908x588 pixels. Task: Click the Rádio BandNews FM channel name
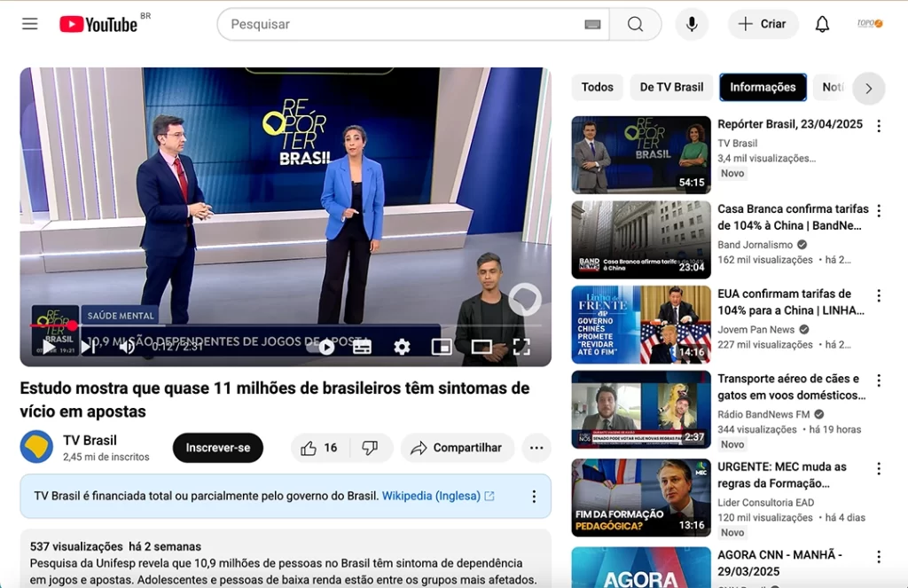(763, 414)
